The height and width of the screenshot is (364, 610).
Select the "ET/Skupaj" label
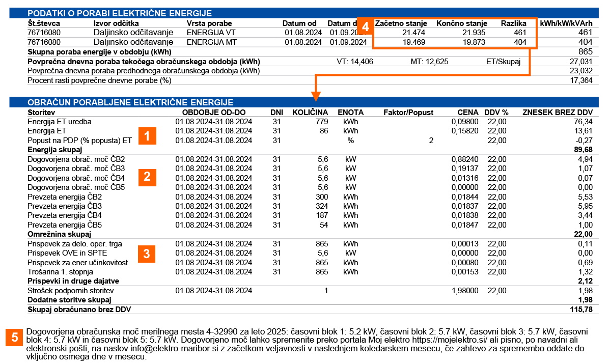504,62
